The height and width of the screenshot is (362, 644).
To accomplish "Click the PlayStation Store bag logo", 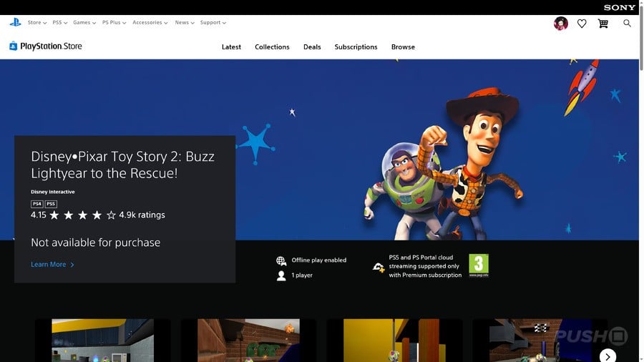I will [13, 46].
